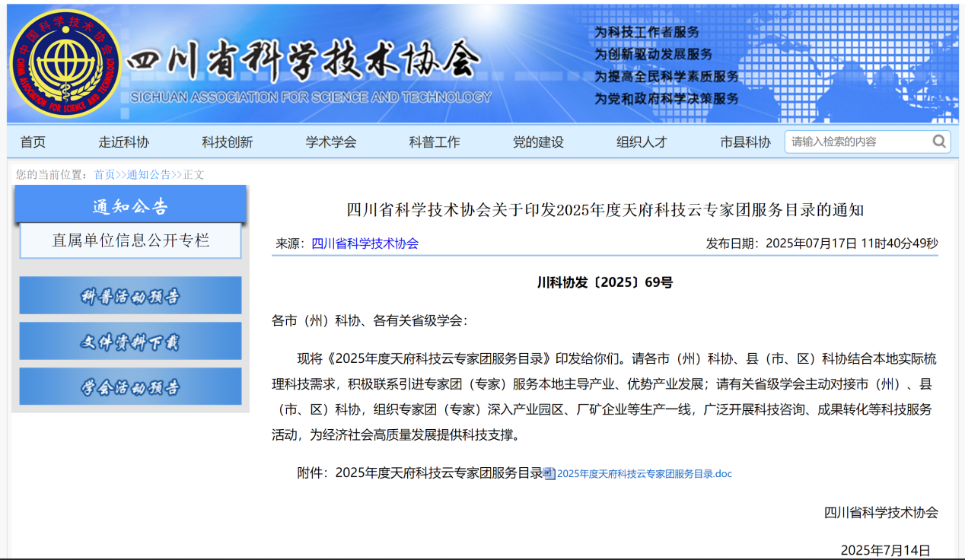Click the slogan 为提高全民科学素质服务

pyautogui.click(x=667, y=76)
